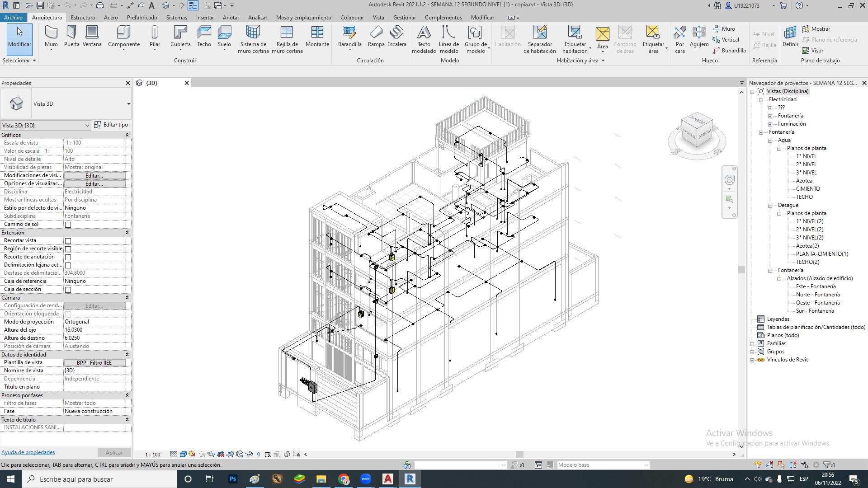Image resolution: width=868 pixels, height=488 pixels.
Task: Collapse the Desague tree node
Action: click(x=770, y=206)
